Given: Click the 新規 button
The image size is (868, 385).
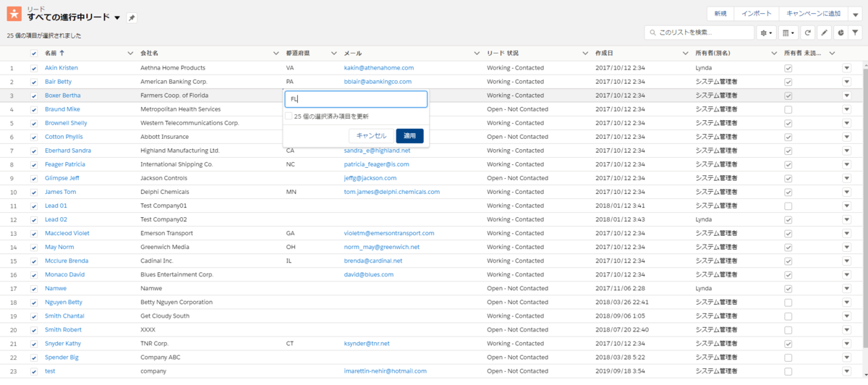Looking at the screenshot, I should click(720, 14).
